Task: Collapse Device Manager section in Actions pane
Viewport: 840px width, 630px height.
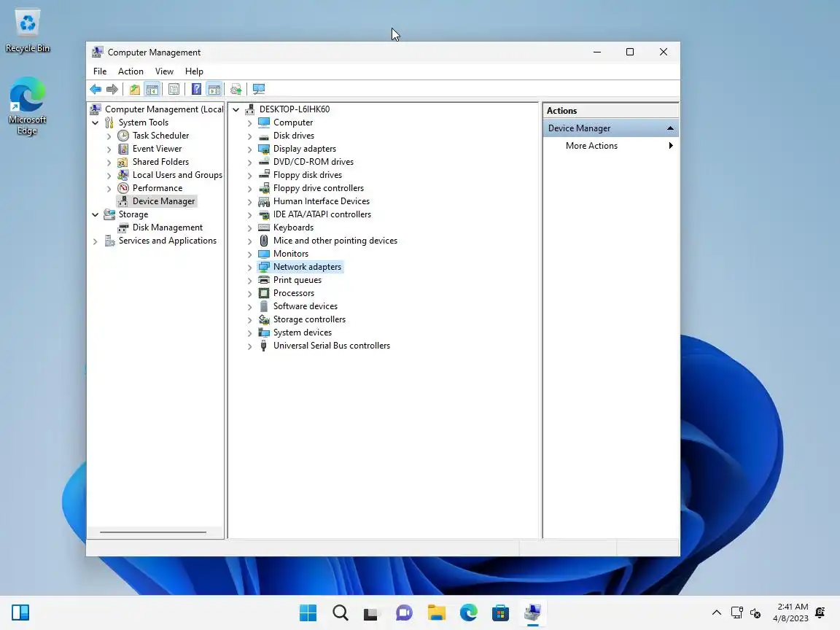Action: [x=669, y=128]
